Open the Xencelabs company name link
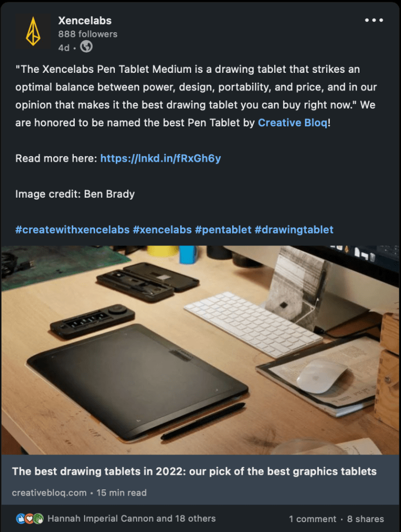Image resolution: width=401 pixels, height=532 pixels. (85, 21)
